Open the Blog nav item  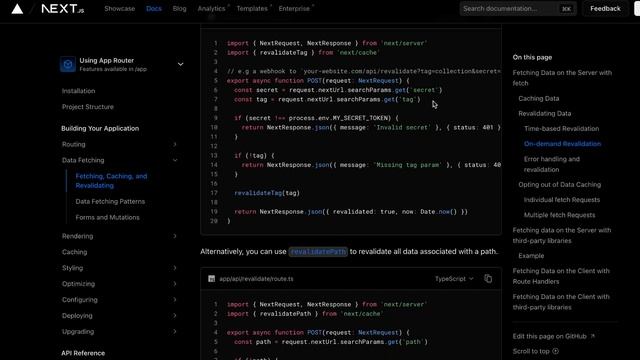179,9
